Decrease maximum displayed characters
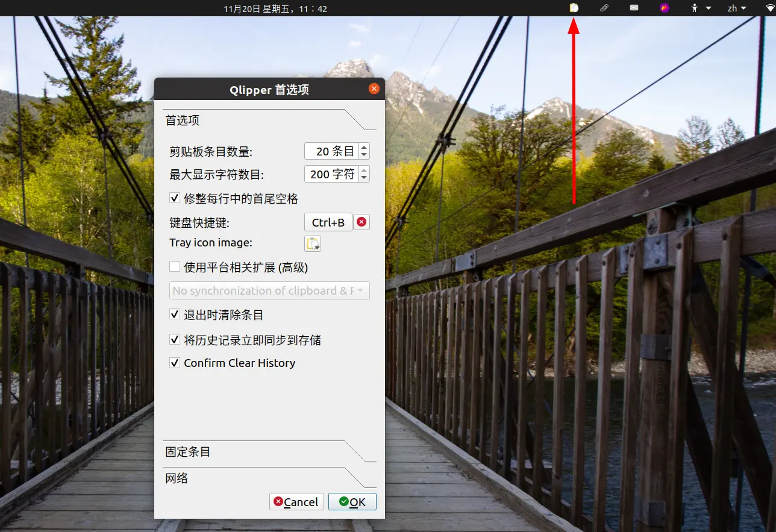 pyautogui.click(x=364, y=178)
